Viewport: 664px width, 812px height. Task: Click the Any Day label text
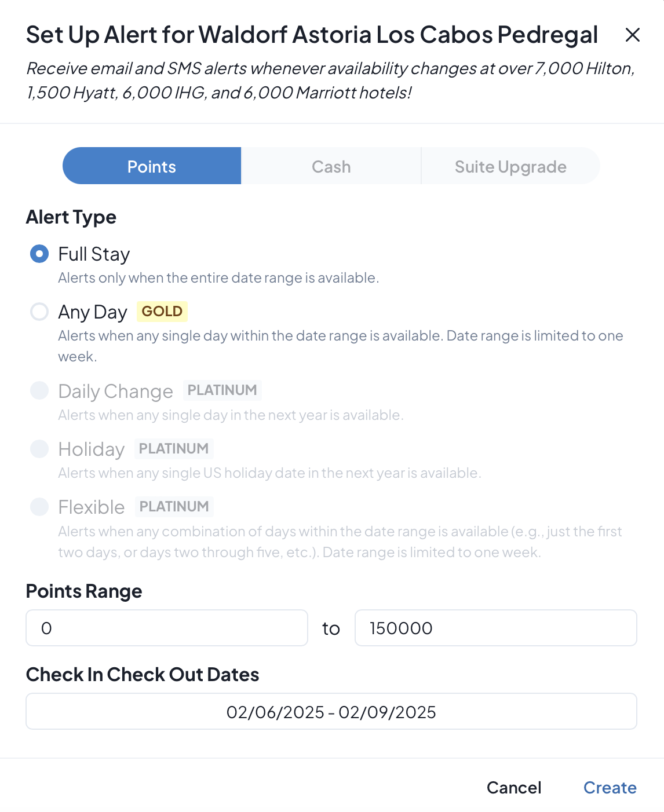(93, 312)
